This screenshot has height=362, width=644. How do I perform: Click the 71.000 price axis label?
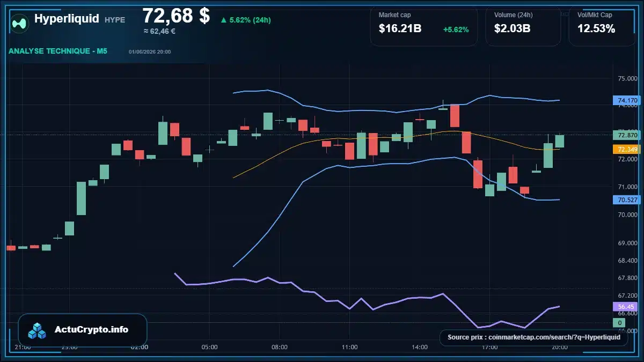[x=627, y=187]
